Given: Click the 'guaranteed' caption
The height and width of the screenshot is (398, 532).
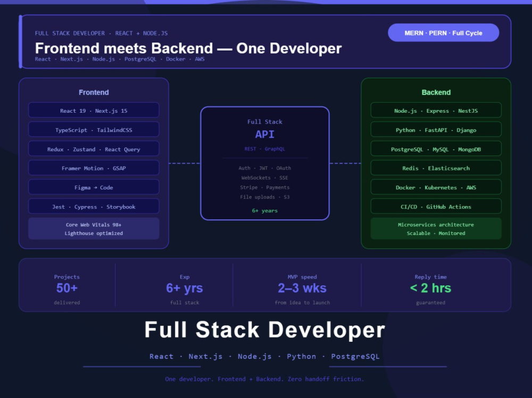Looking at the screenshot, I should [x=430, y=302].
